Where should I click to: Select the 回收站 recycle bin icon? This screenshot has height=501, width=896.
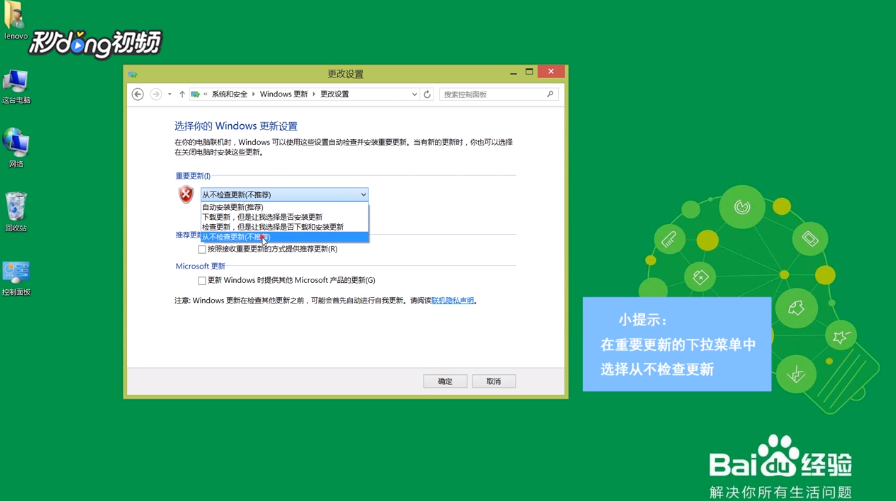(x=16, y=206)
